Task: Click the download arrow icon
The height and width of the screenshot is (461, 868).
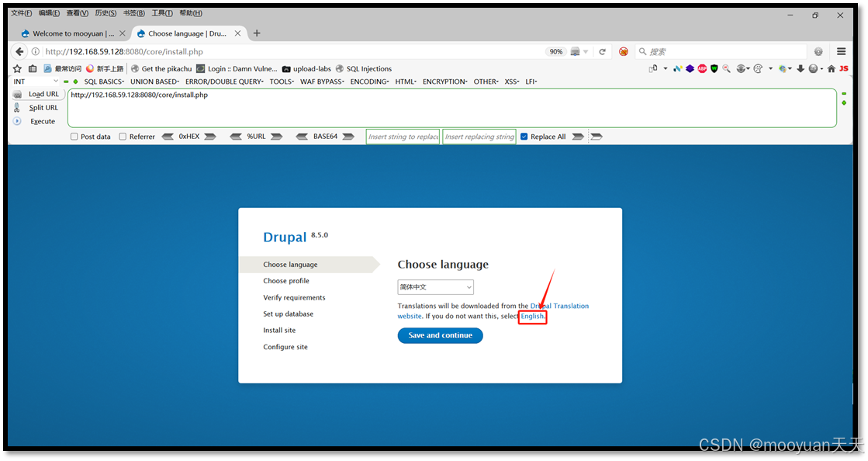Action: (x=801, y=69)
